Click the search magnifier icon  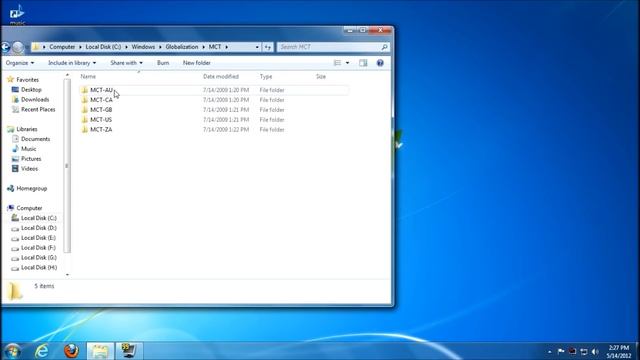coord(384,47)
